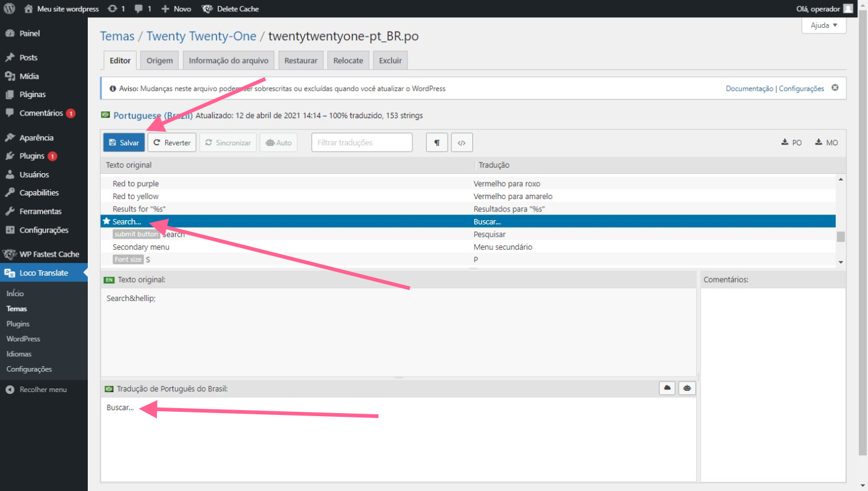Click strings list scrollbar down arrow

coord(840,262)
